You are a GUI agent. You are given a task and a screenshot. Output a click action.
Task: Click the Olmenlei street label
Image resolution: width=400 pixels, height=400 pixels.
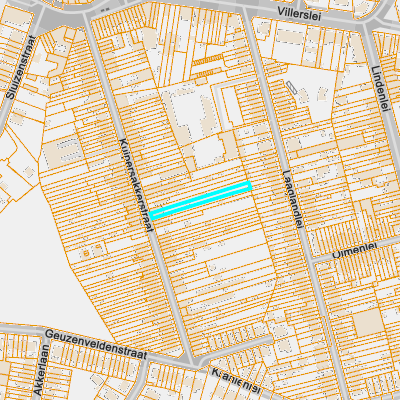click(355, 250)
